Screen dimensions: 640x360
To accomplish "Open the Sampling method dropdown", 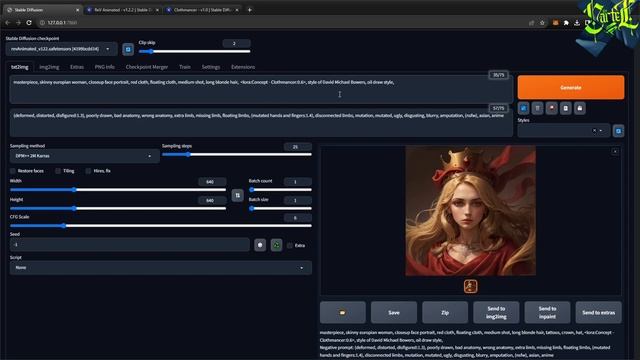I will pos(84,156).
